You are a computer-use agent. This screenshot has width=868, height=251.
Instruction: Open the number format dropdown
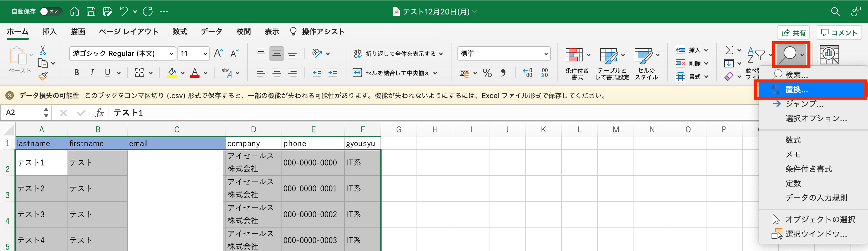(546, 54)
